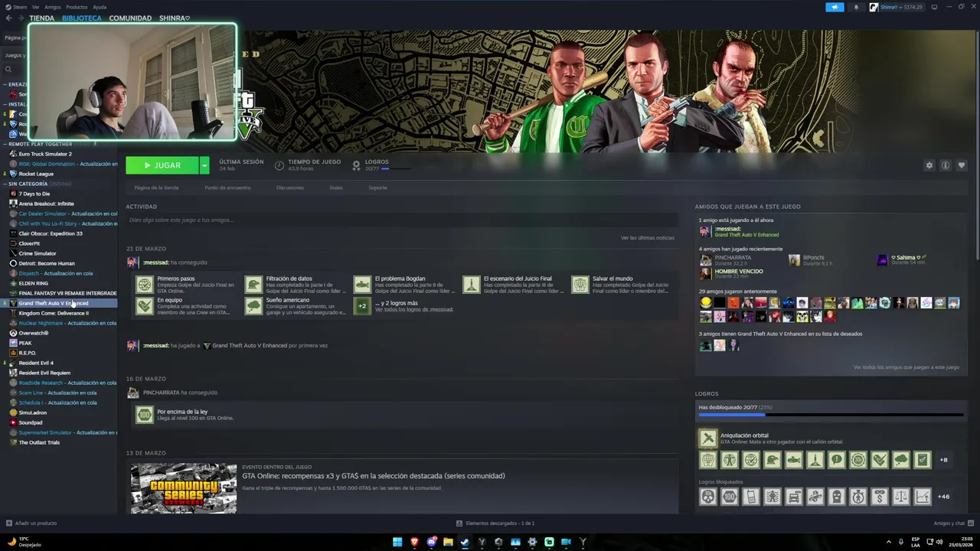
Task: Open the Productos menu
Action: [x=77, y=7]
